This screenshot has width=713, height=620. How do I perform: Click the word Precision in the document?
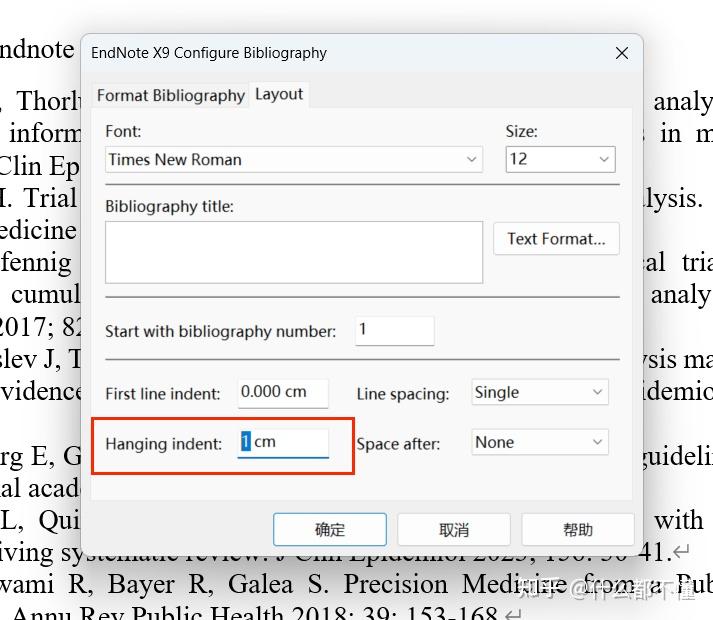(395, 584)
